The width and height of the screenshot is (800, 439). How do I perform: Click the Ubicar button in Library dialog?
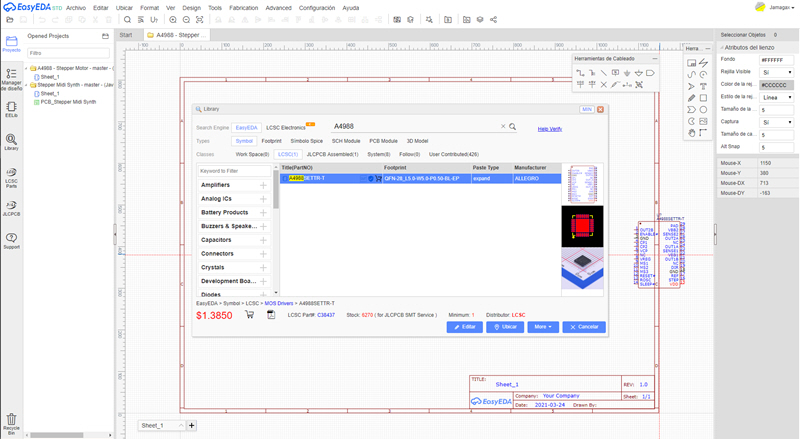(505, 327)
